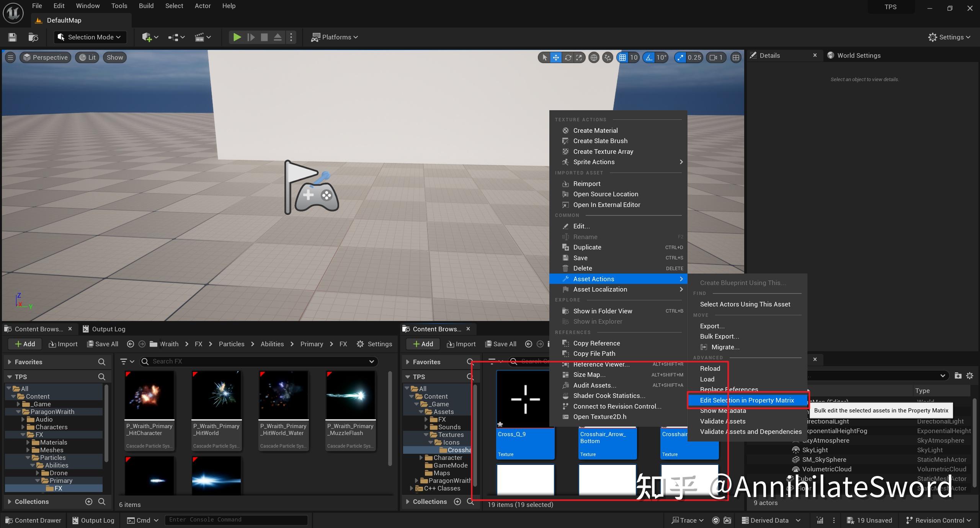Screen dimensions: 980x528
Task: Open the Derived Data menu
Action: point(771,520)
